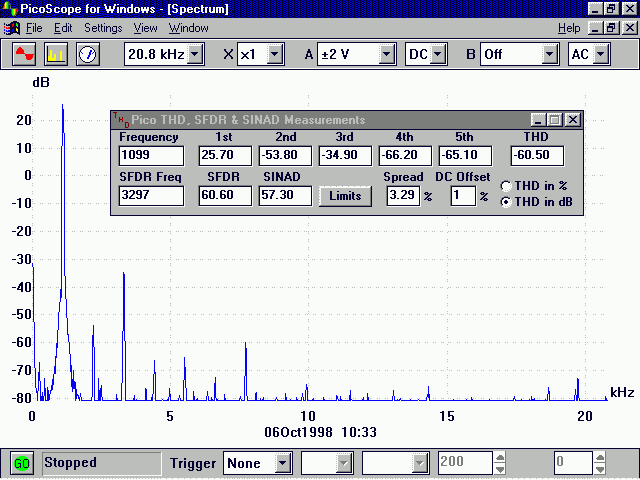
Task: Open the channel A DC coupling dropdown
Action: point(438,54)
